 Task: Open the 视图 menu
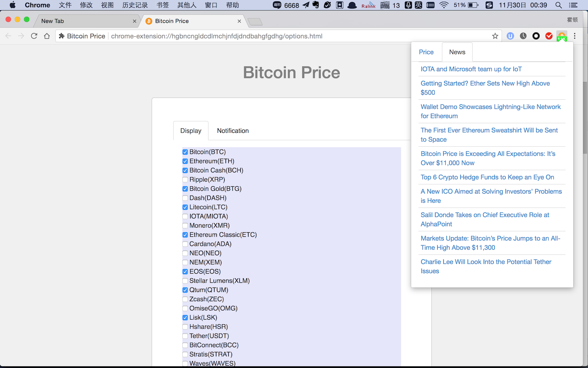click(107, 5)
